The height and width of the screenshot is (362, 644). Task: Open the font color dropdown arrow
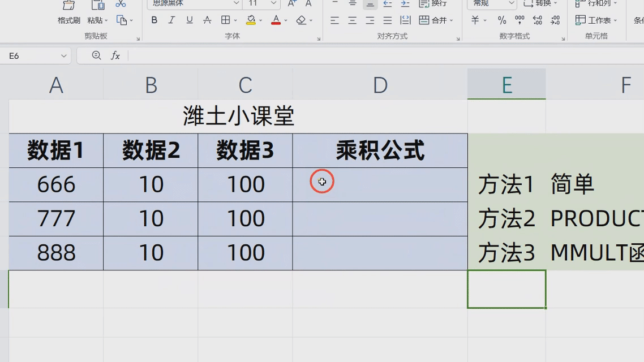pos(286,20)
